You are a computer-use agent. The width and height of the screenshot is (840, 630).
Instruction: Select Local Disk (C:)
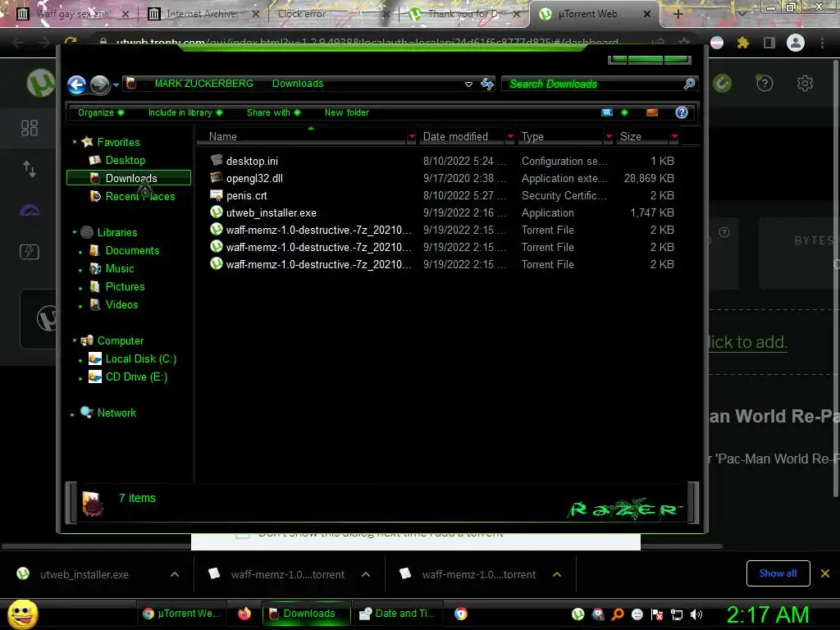[x=140, y=359]
